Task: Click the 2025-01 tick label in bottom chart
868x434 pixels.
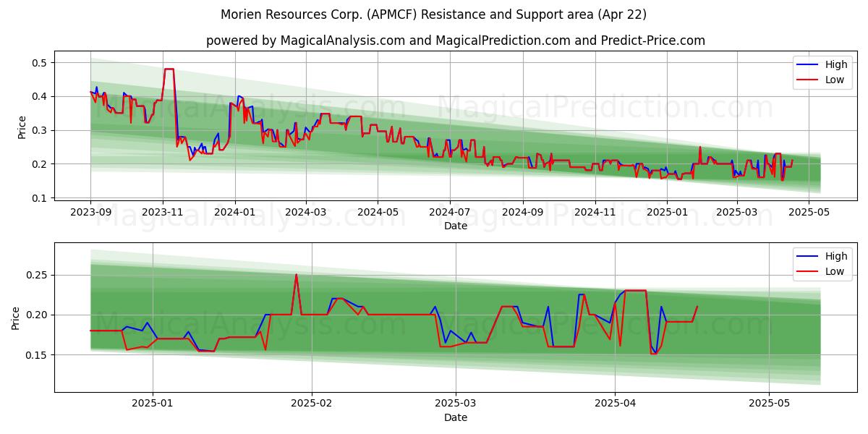Action: click(x=153, y=404)
